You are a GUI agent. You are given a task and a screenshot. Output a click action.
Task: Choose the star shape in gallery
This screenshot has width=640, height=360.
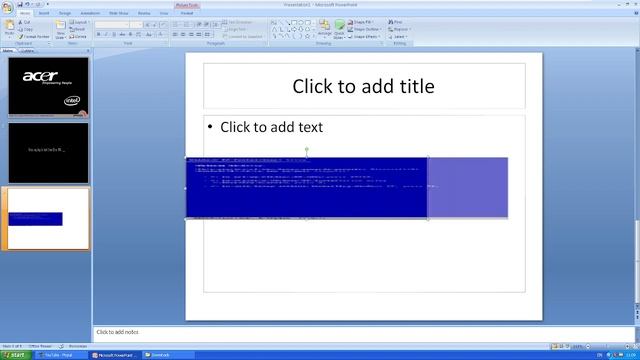click(x=307, y=36)
